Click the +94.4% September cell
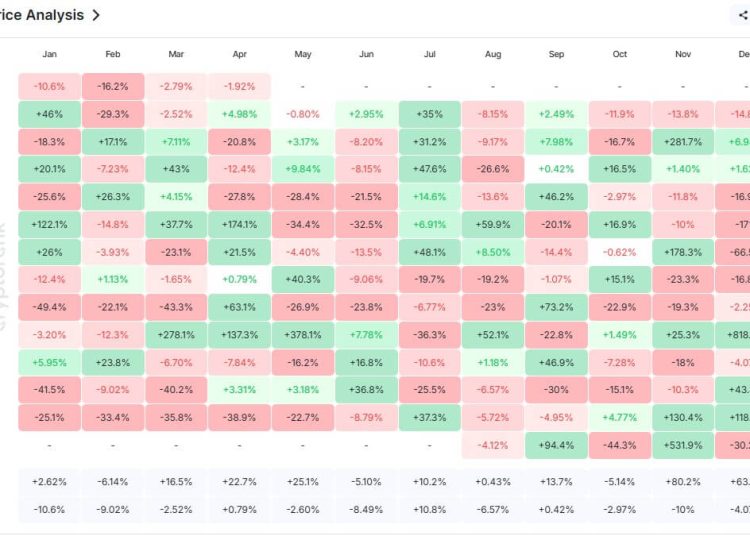The image size is (750, 536). pos(556,445)
